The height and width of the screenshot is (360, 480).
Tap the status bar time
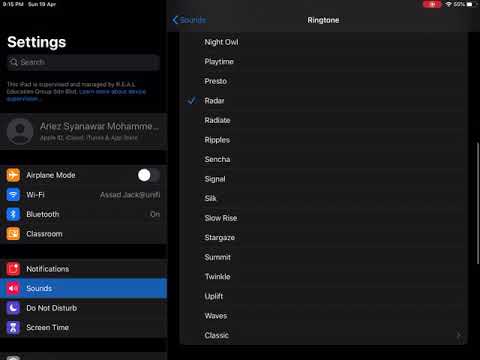pos(13,4)
